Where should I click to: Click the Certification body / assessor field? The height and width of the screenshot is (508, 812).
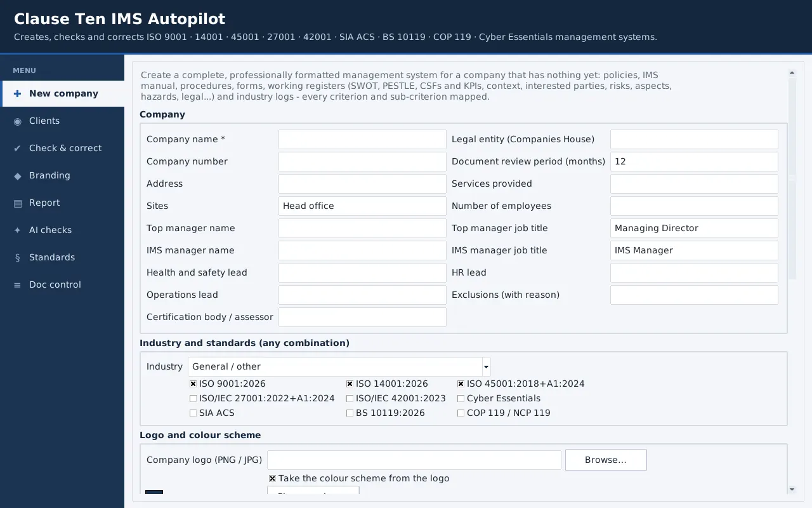[x=362, y=317]
